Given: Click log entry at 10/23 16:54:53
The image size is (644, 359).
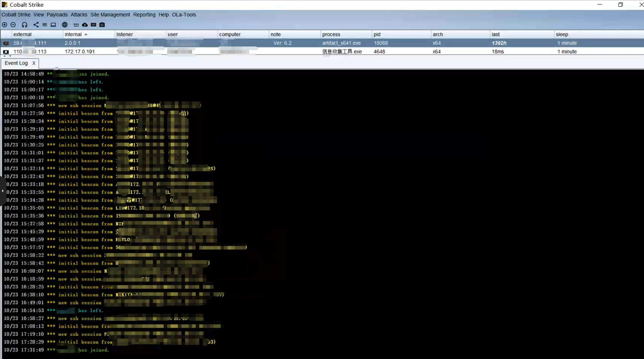Looking at the screenshot, I should tap(54, 311).
